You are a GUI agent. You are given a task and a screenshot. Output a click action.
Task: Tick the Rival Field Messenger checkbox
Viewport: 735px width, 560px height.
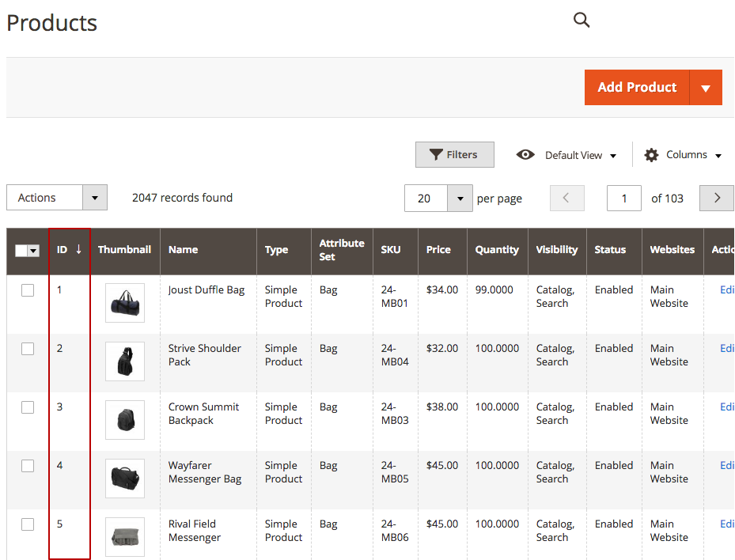pyautogui.click(x=28, y=524)
